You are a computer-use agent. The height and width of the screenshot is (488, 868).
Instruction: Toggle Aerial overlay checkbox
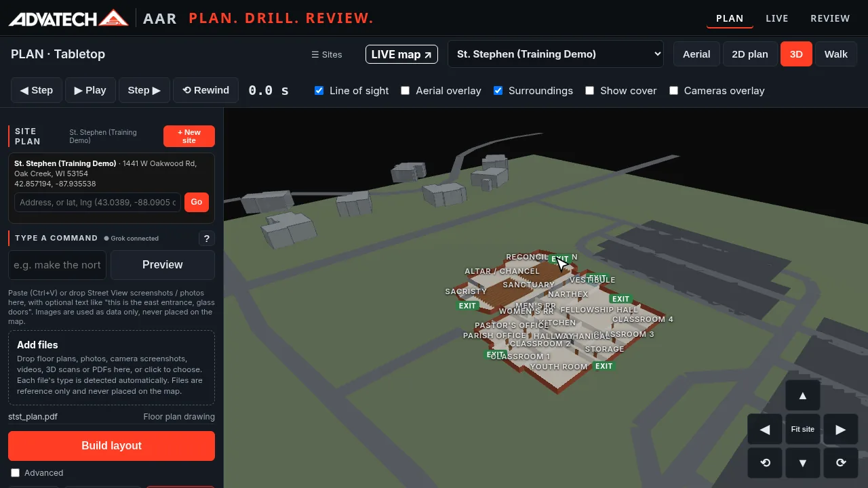406,90
